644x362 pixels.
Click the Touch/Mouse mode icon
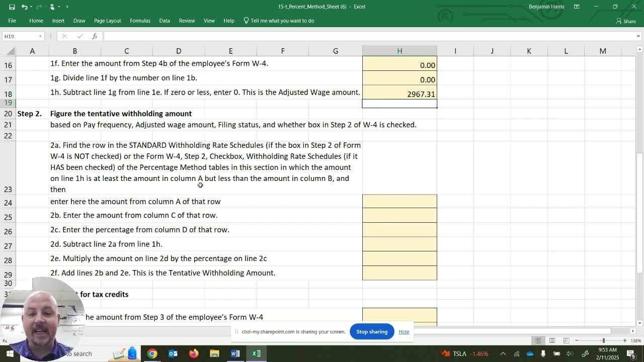[x=52, y=7]
